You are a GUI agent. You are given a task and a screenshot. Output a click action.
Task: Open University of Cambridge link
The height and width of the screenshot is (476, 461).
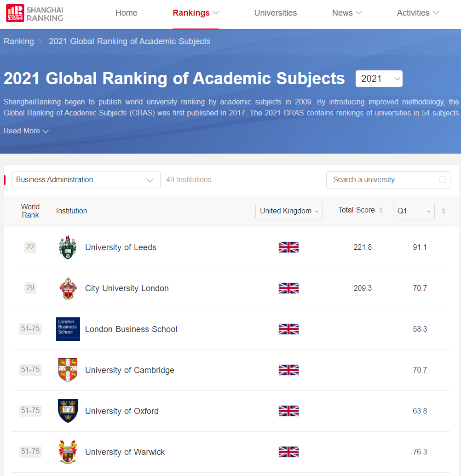(130, 370)
